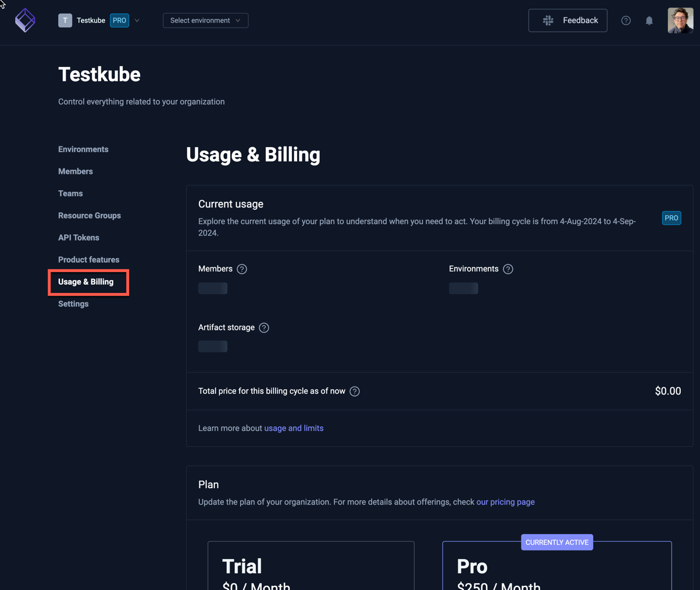Select the Pro plan card
The image size is (700, 590).
coord(557,566)
